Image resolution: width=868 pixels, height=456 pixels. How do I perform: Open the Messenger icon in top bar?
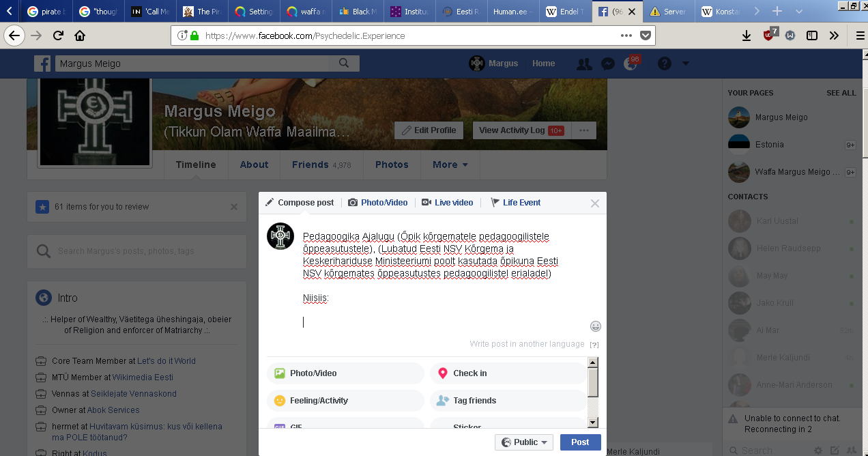tap(608, 63)
